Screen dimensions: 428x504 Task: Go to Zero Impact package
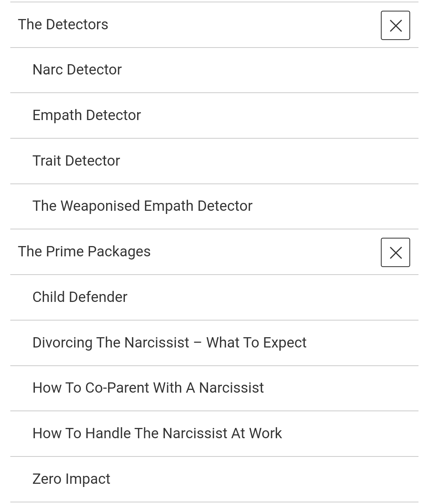(x=71, y=479)
